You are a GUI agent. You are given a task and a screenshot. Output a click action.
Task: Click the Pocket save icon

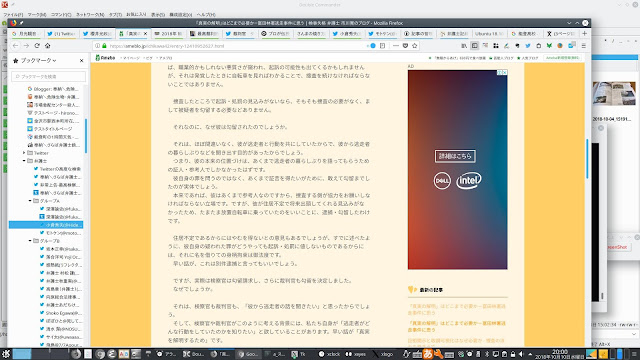(405, 46)
